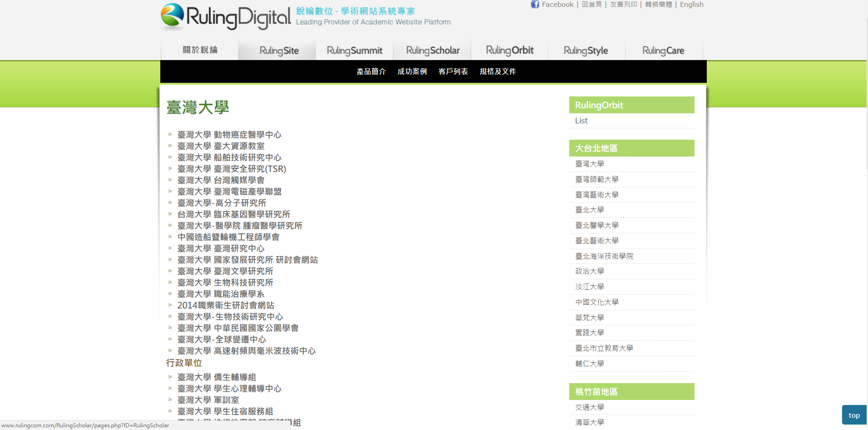Screen dimensions: 868x430
Task: Open the RulingScholar tab
Action: coord(433,50)
